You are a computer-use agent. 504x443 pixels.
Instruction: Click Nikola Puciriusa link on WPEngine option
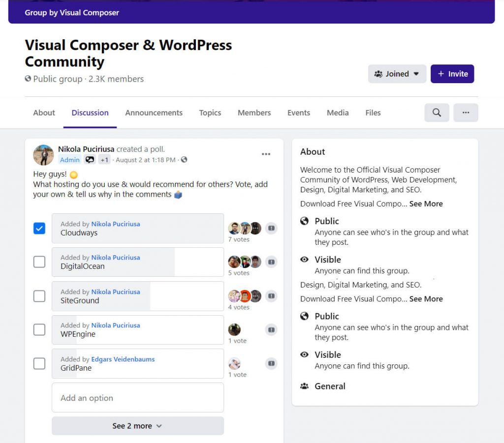coord(116,325)
